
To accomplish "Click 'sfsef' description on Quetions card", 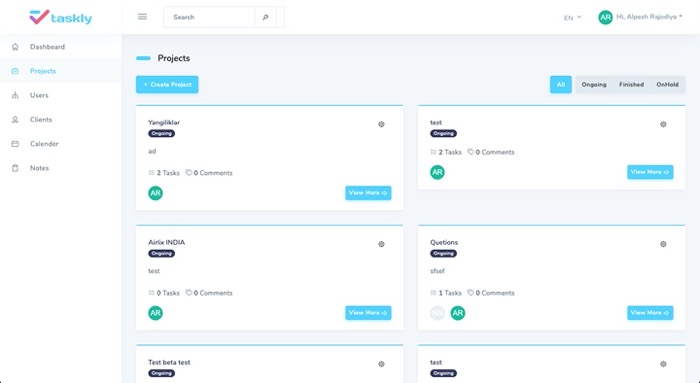I will [438, 271].
